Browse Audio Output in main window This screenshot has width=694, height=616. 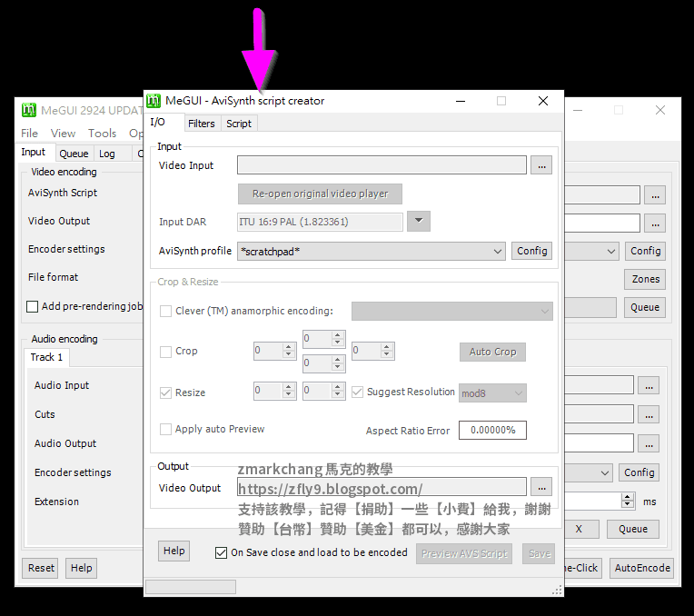click(x=649, y=443)
